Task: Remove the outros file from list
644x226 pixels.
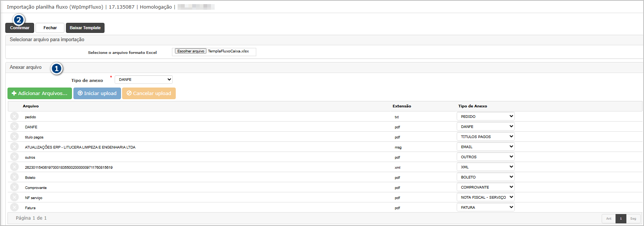Action: point(14,157)
